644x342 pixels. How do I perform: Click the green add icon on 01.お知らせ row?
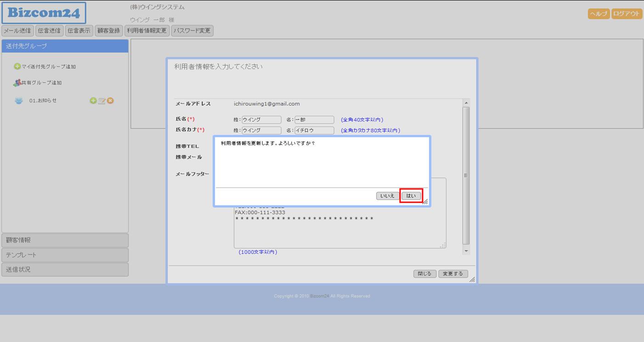point(93,101)
